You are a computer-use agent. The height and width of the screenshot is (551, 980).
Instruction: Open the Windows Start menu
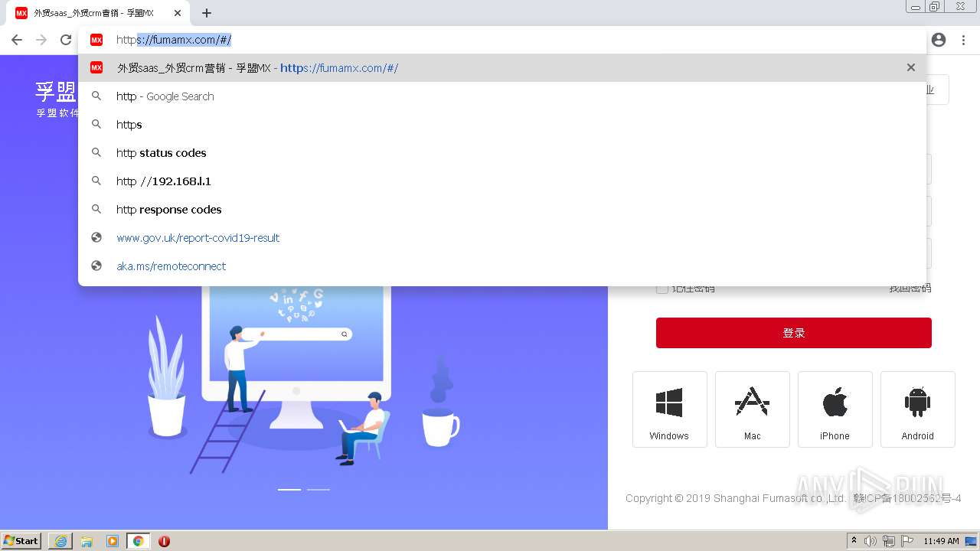21,541
